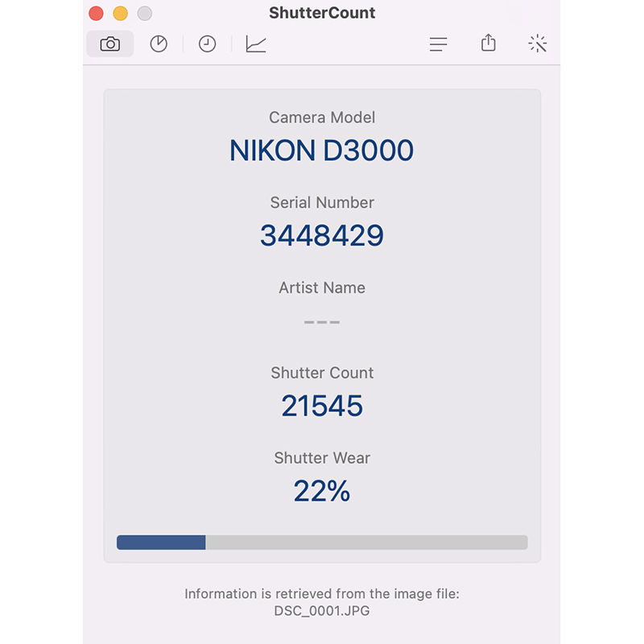Select the camera summary tab icon
644x644 pixels.
tap(110, 44)
